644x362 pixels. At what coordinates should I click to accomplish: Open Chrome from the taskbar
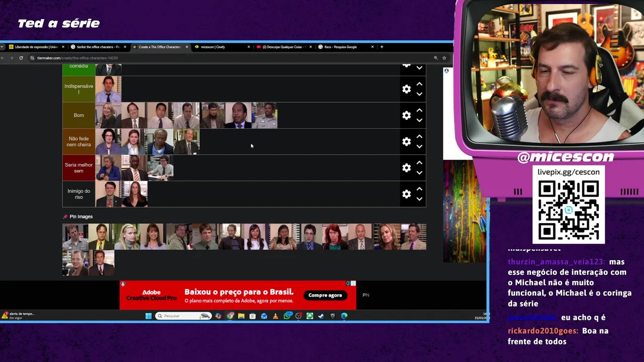tap(230, 316)
